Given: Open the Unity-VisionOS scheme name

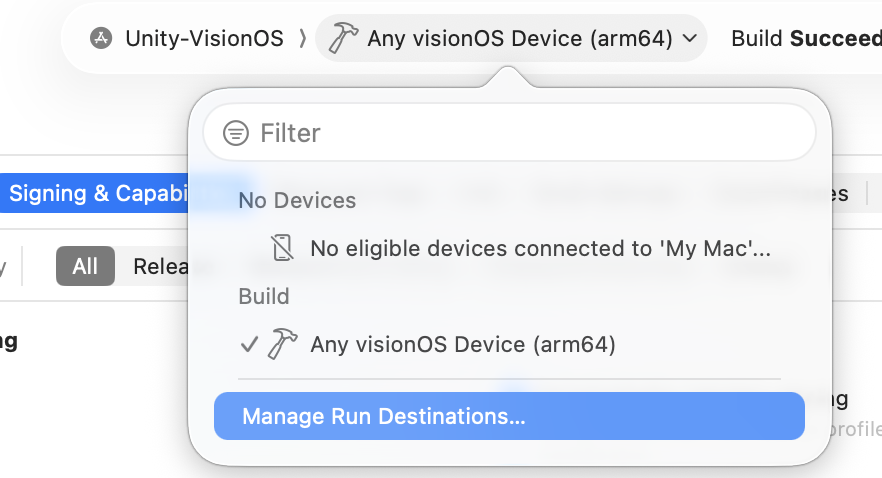Looking at the screenshot, I should [x=204, y=39].
